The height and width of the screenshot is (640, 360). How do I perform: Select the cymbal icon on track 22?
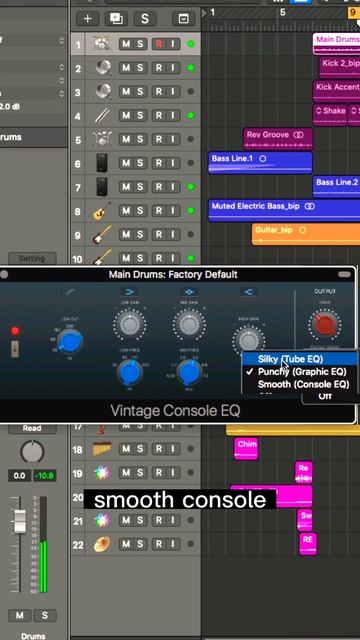tap(102, 544)
